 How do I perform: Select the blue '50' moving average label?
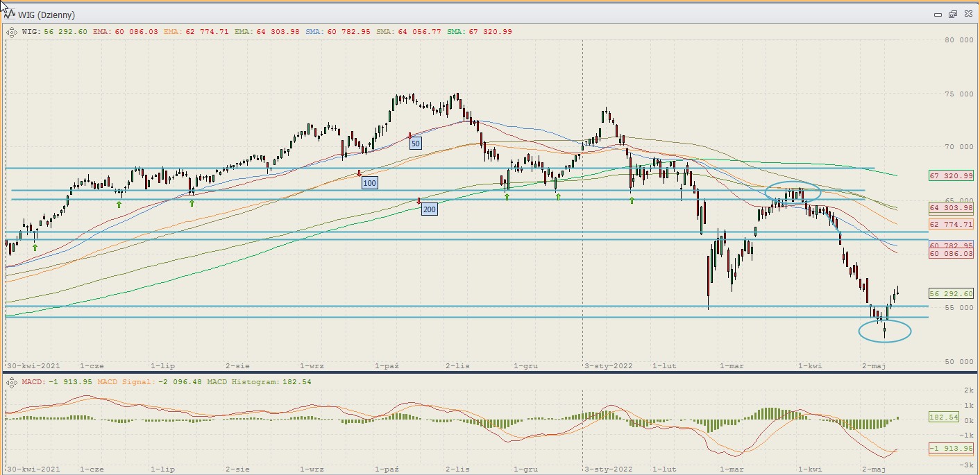(x=415, y=144)
